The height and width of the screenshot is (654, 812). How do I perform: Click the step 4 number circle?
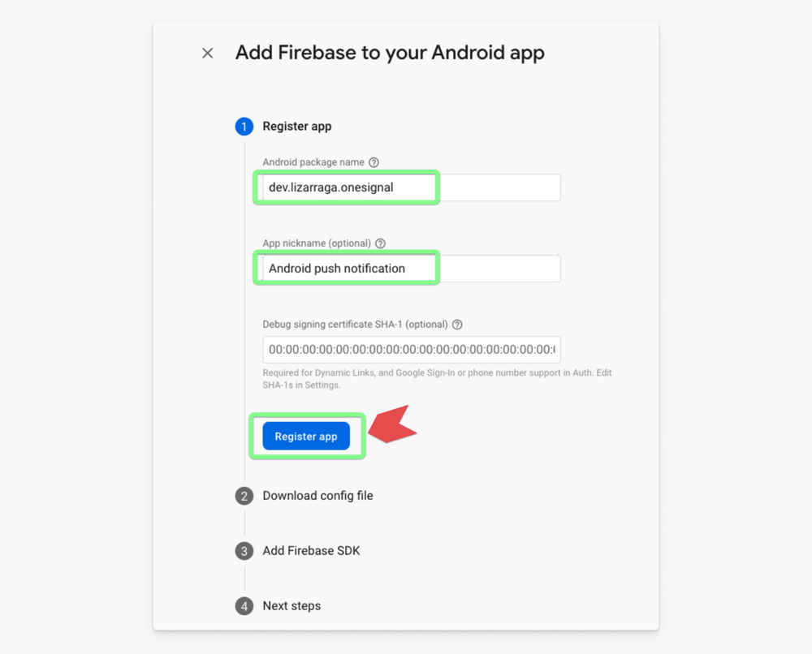pyautogui.click(x=244, y=606)
